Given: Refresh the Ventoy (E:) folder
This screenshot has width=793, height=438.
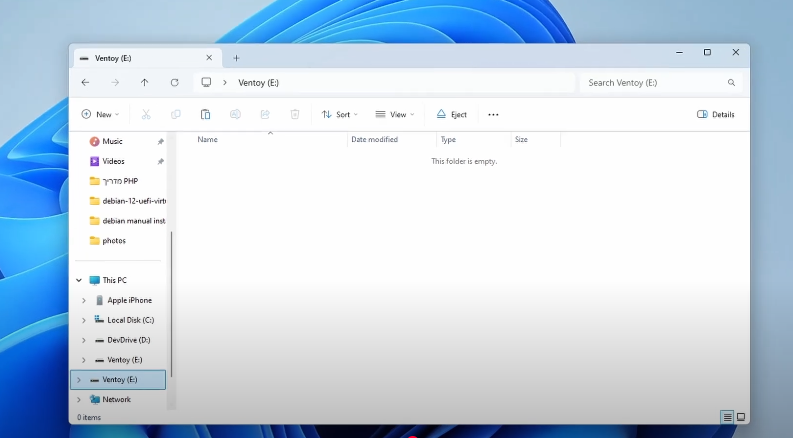Looking at the screenshot, I should click(174, 82).
